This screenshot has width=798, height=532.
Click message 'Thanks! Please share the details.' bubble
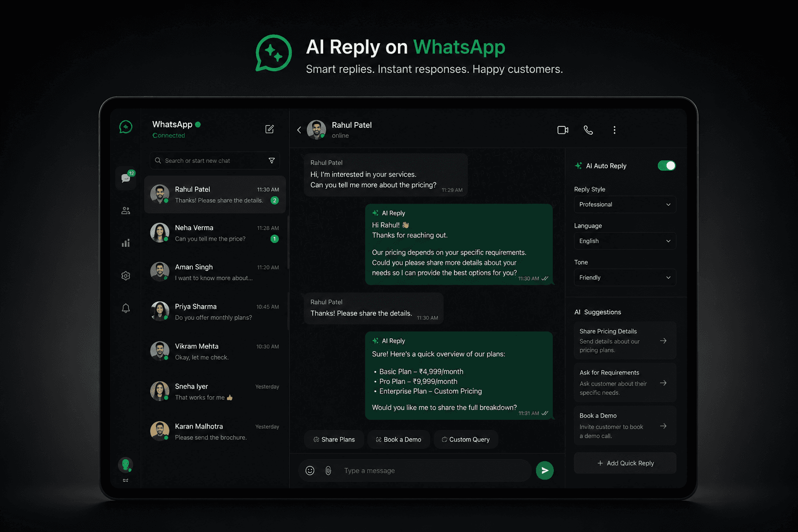coord(374,309)
